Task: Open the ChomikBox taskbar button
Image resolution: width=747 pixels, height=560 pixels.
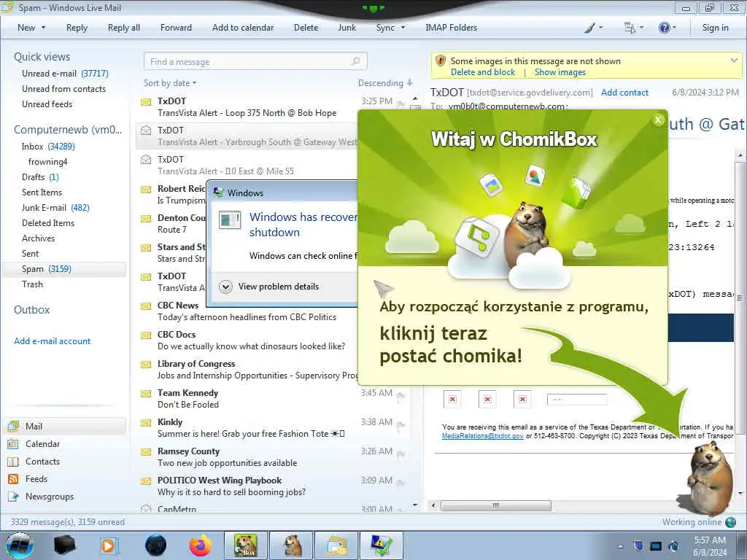Action: [245, 545]
